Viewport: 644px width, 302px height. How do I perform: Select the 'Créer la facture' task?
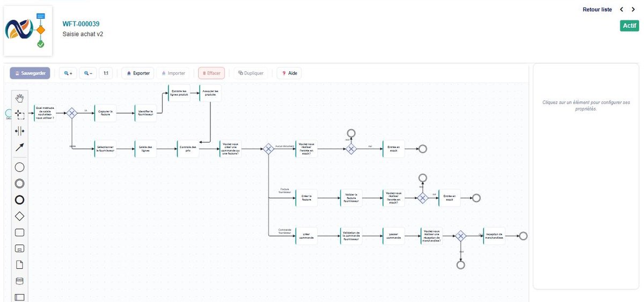point(306,197)
